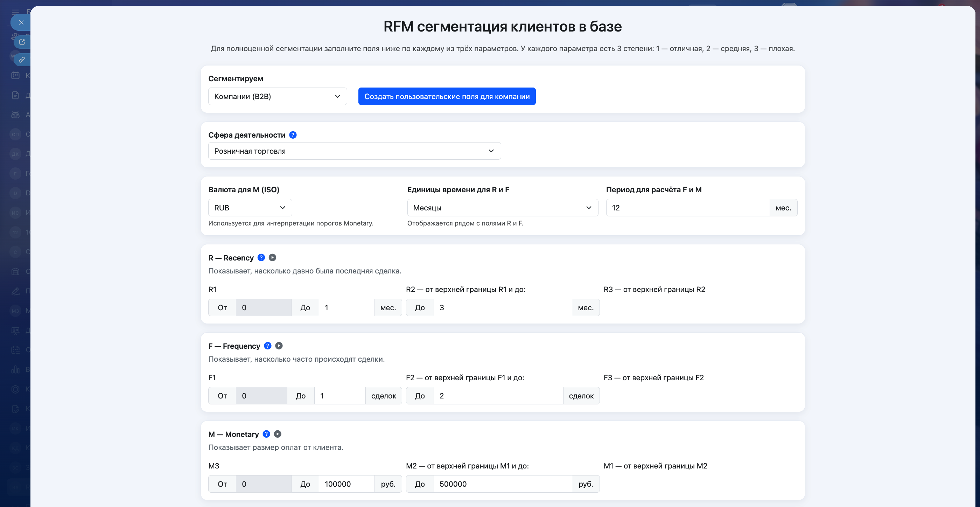This screenshot has width=980, height=507.
Task: Click Создать пользовательские поля для компании button
Action: [447, 96]
